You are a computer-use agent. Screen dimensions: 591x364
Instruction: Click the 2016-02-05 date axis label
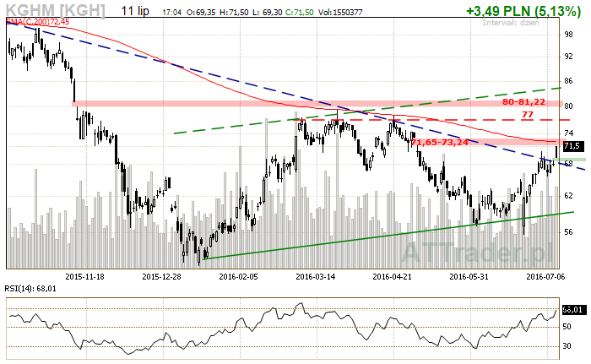click(x=239, y=276)
